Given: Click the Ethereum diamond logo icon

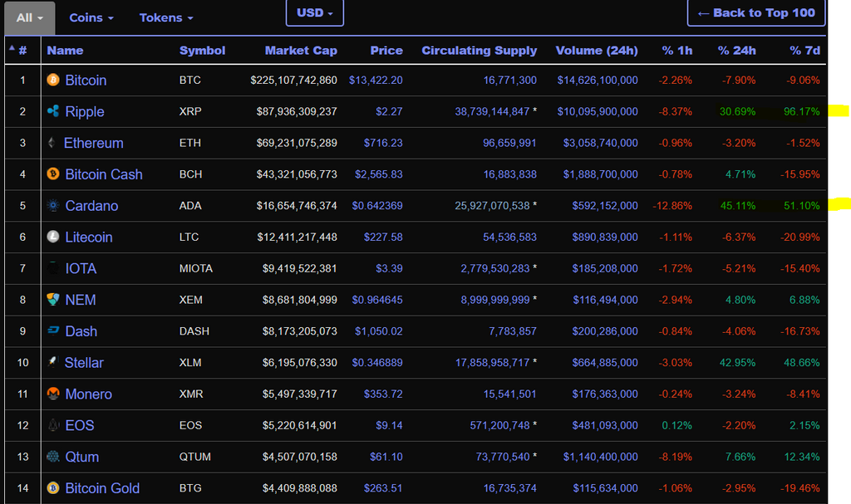Looking at the screenshot, I should pos(52,143).
